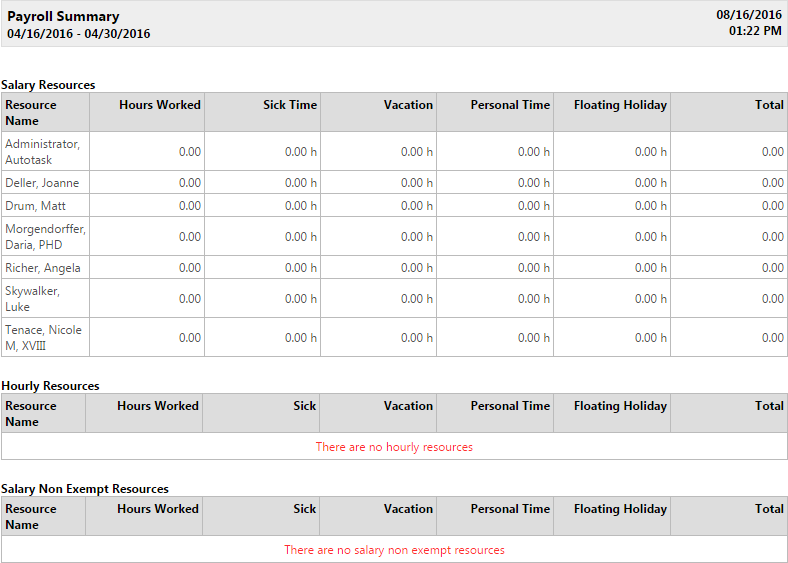
Task: Click Hours Worked value for Deller, Joanne
Action: 190,182
